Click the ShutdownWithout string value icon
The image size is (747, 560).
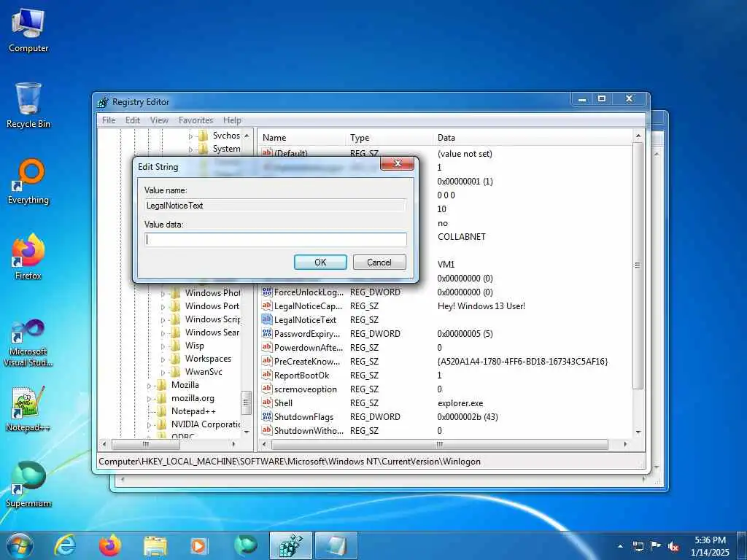point(267,430)
